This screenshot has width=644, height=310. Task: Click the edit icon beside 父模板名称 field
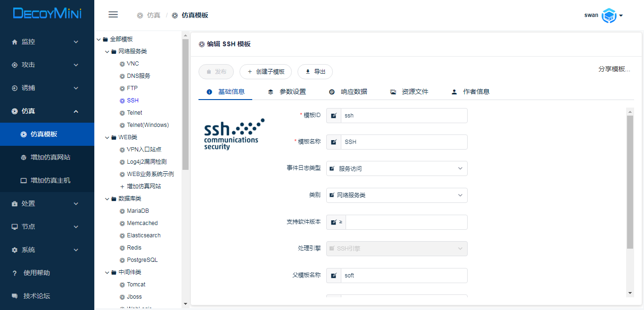click(334, 276)
